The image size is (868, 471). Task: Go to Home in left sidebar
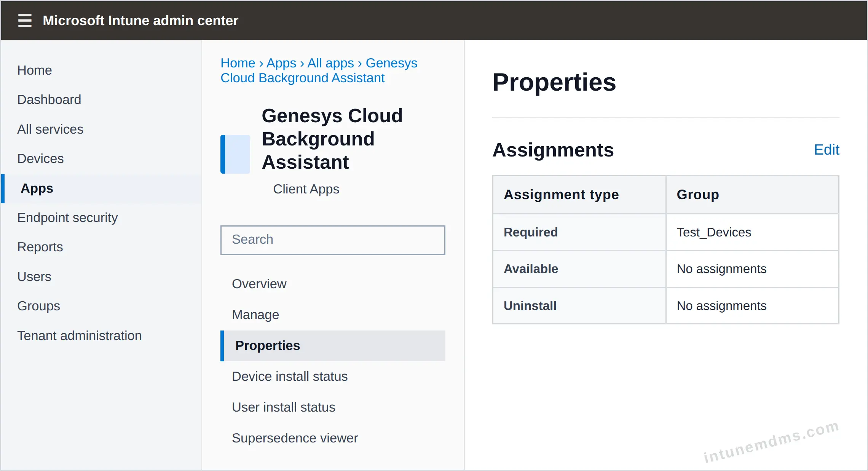[35, 70]
